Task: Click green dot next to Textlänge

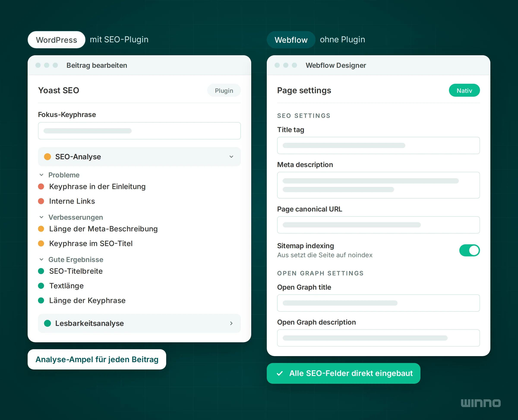Action: (41, 286)
